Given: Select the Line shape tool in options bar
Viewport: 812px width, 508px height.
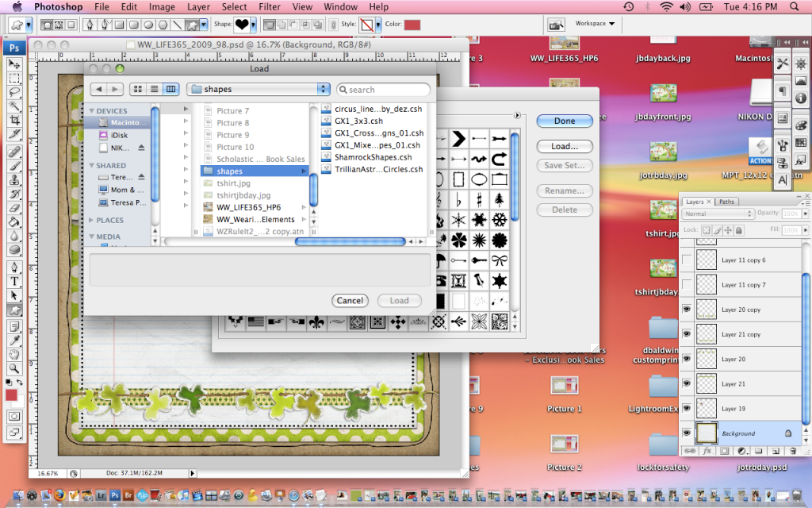Looking at the screenshot, I should 178,25.
